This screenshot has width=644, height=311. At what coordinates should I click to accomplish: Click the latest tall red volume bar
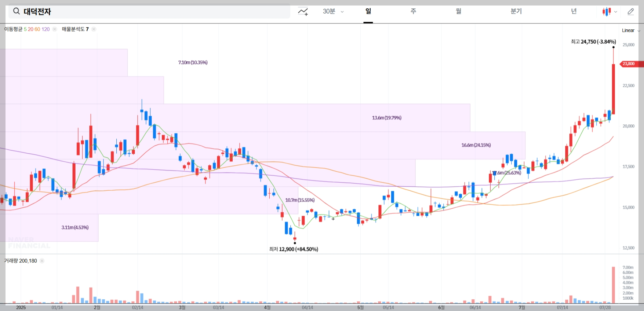(613, 285)
